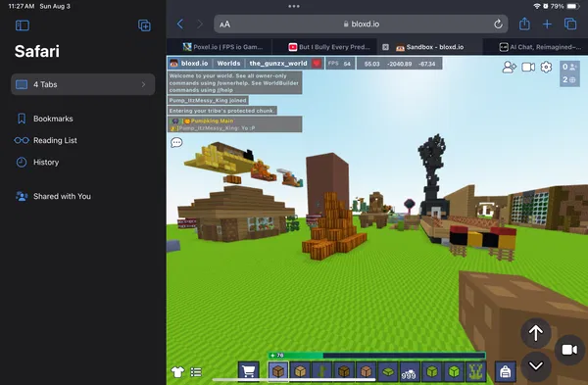Click the Pump_ItzMessy_King joined message
This screenshot has width=588, height=385.
pos(208,101)
